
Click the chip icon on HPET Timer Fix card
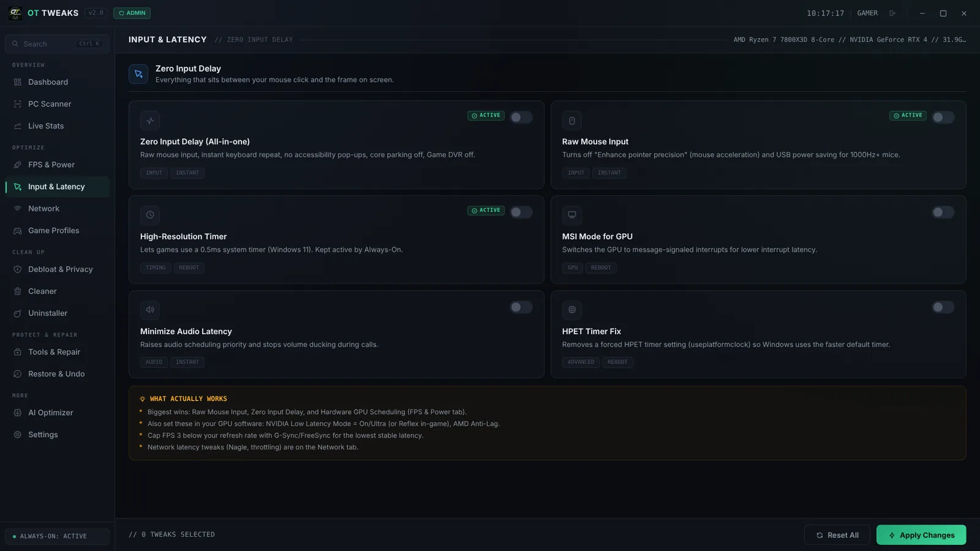click(572, 310)
